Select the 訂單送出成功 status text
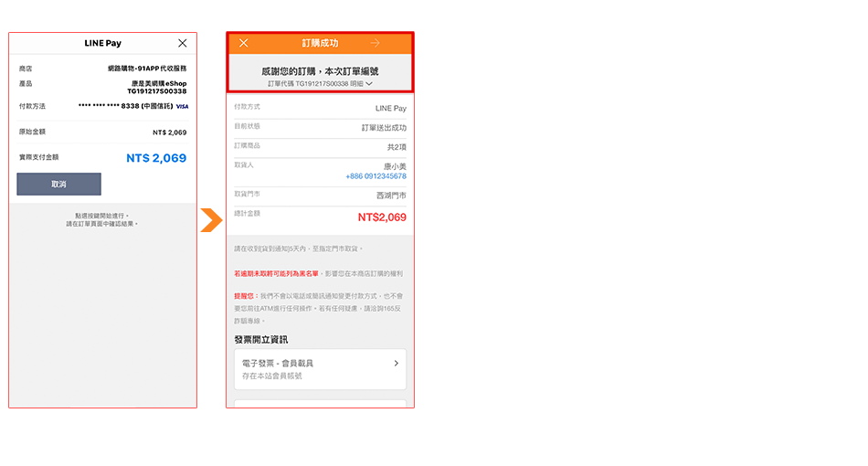Image resolution: width=868 pixels, height=466 pixels. (x=384, y=128)
